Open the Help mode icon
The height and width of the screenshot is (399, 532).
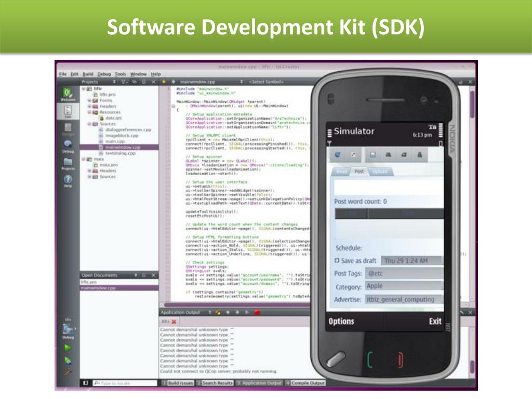tap(68, 181)
